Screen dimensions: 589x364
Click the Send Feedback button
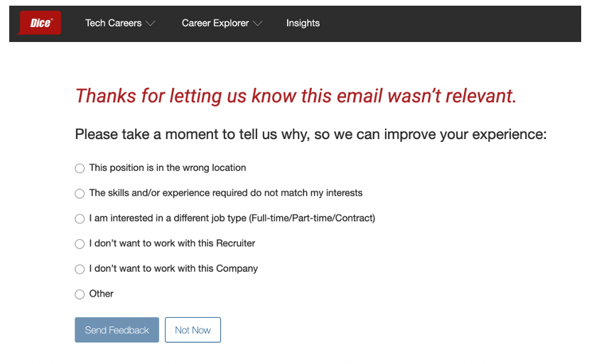[x=117, y=330]
